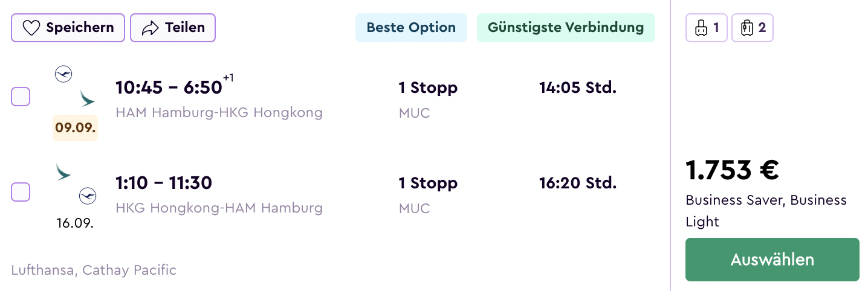Click the 1.753 € price

(732, 170)
